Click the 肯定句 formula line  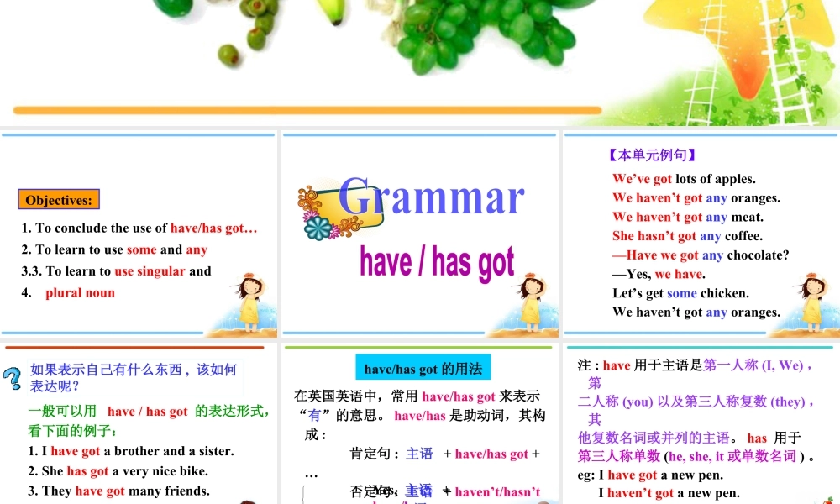click(x=445, y=454)
